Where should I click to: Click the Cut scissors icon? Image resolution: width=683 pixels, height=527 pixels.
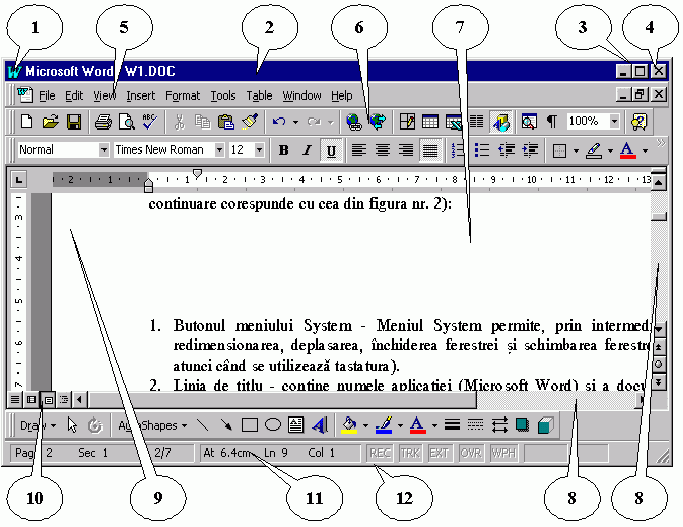pyautogui.click(x=179, y=122)
